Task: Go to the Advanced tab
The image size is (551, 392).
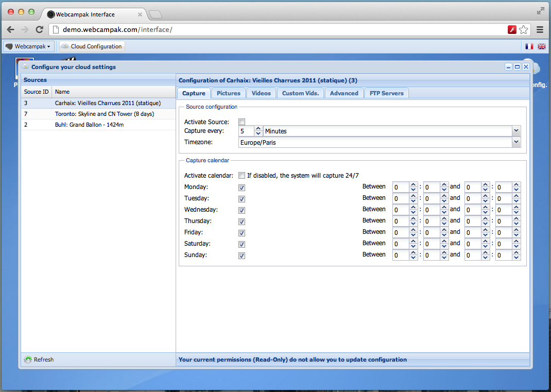Action: (344, 93)
